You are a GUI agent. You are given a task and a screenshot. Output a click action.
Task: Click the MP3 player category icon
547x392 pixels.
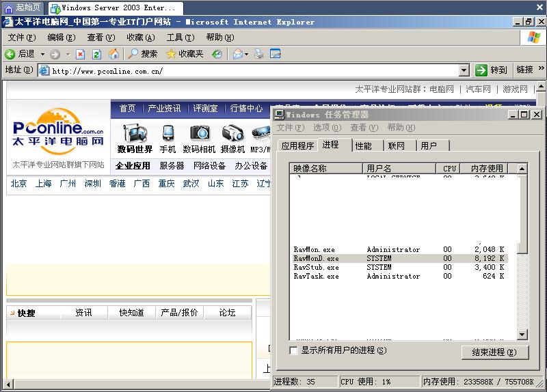tap(261, 133)
